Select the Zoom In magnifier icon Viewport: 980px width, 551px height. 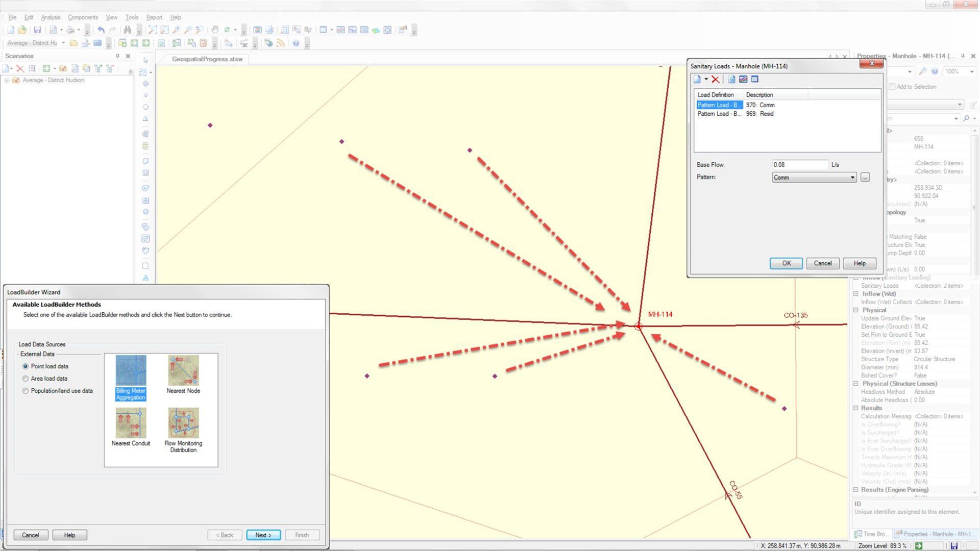click(176, 29)
